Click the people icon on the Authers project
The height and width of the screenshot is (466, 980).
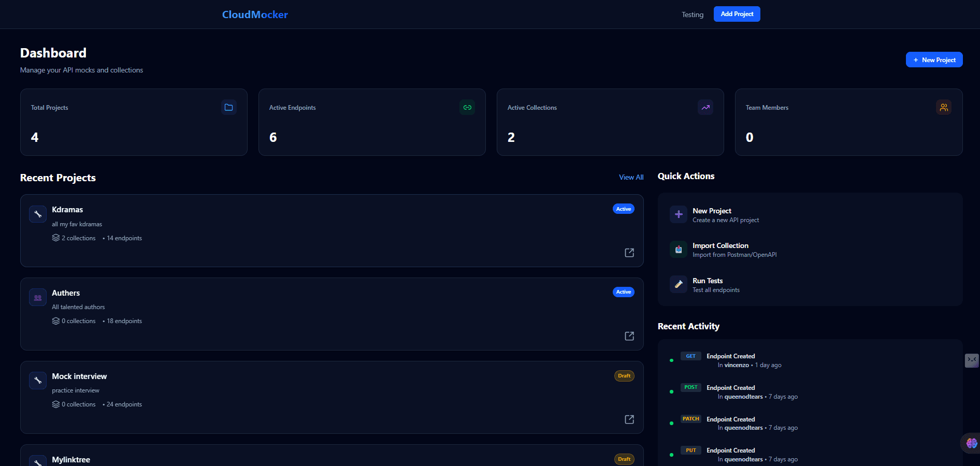(x=37, y=297)
